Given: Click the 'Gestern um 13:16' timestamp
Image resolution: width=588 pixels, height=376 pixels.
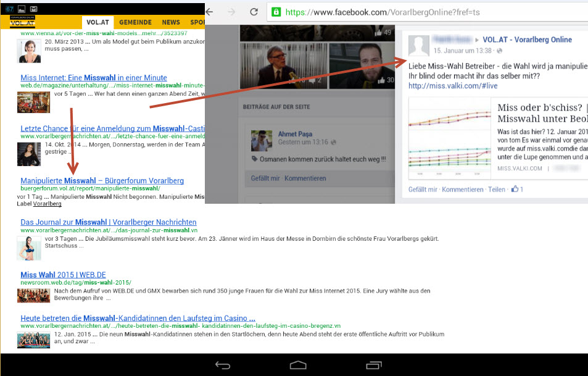Looking at the screenshot, I should coord(303,142).
